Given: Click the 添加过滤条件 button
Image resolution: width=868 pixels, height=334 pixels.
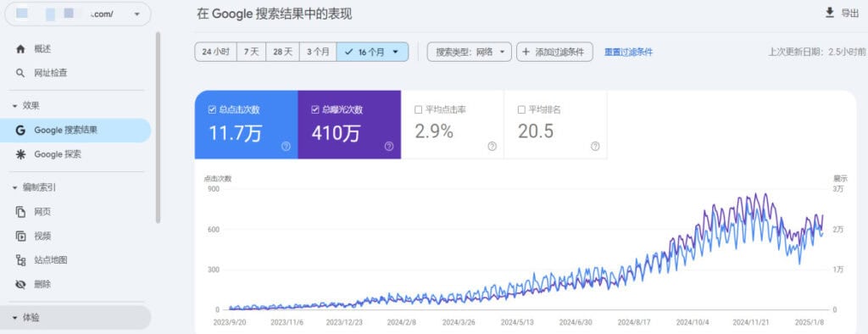Looking at the screenshot, I should coord(554,52).
